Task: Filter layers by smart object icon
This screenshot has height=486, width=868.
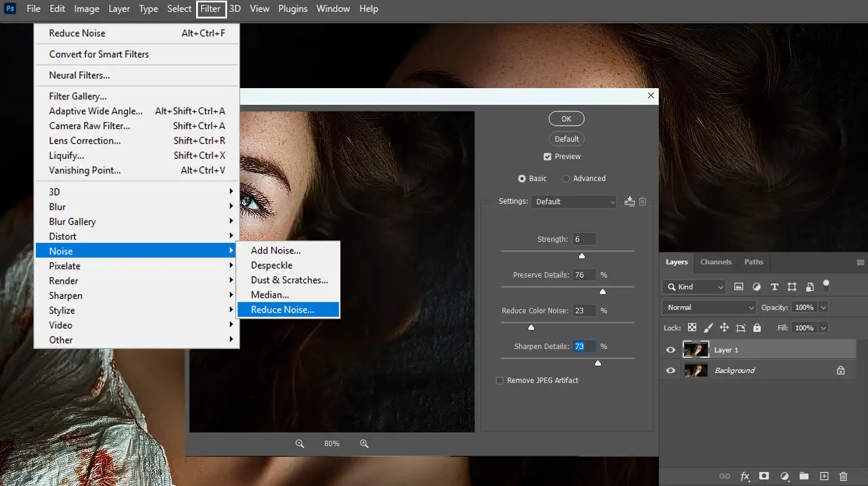Action: 810,287
